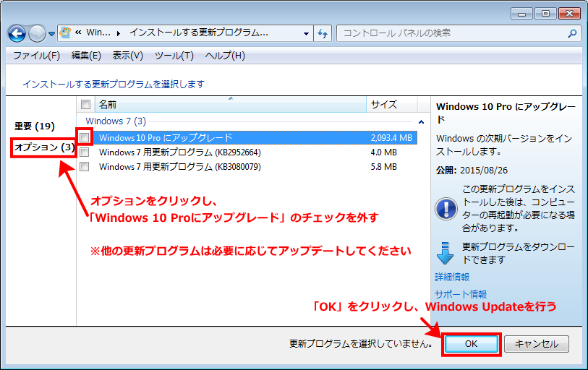The image size is (588, 370).
Task: Sort by the 名前 column header
Action: 231,105
